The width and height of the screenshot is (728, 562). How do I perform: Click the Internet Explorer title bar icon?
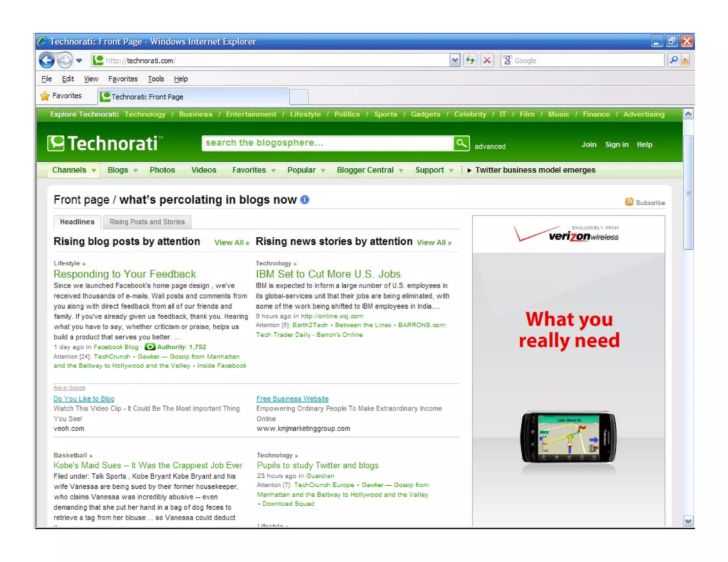[x=43, y=41]
